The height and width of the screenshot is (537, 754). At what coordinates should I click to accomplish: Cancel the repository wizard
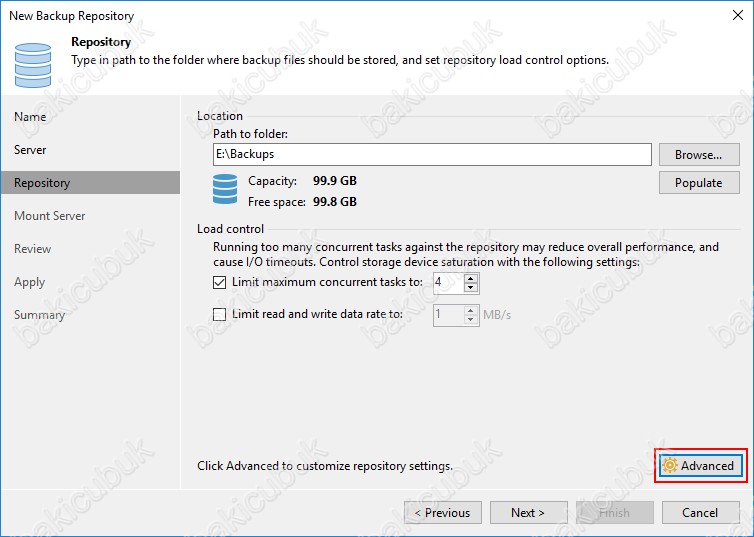click(700, 513)
